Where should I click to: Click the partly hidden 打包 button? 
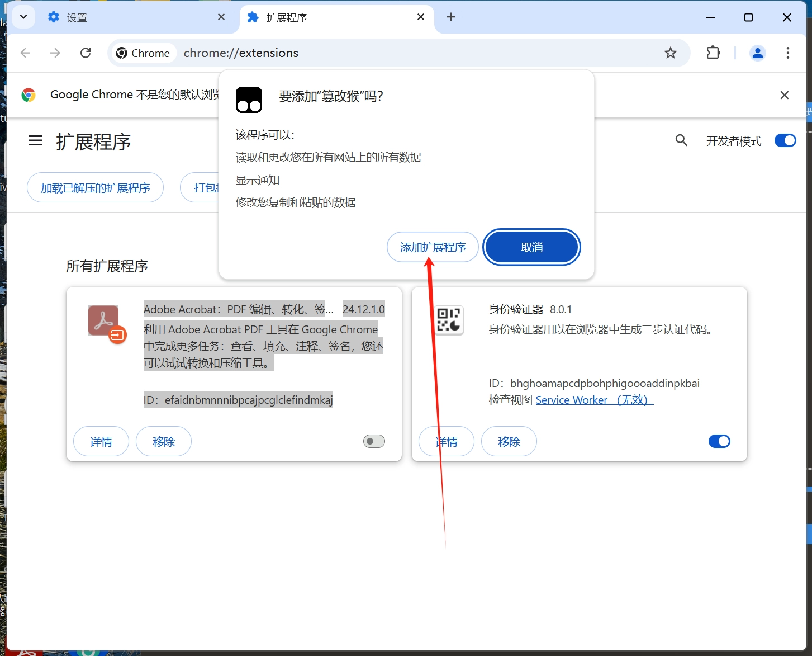(x=200, y=188)
